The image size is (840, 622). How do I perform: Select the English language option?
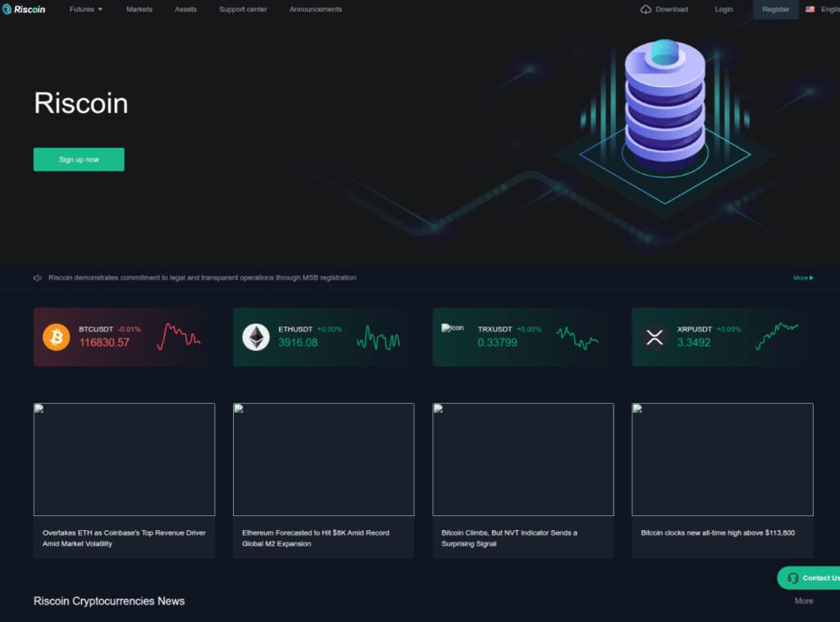tap(827, 9)
